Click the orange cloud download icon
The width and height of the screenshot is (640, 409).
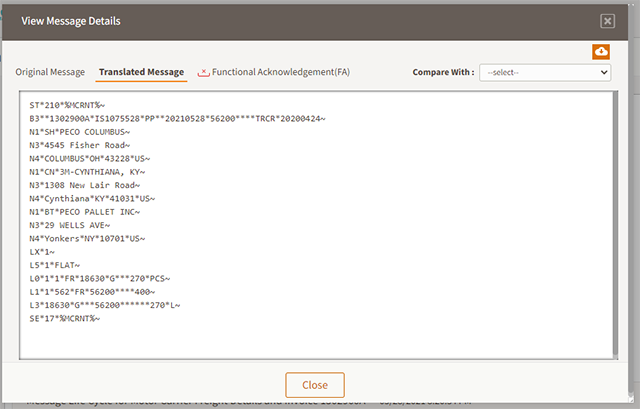(601, 51)
